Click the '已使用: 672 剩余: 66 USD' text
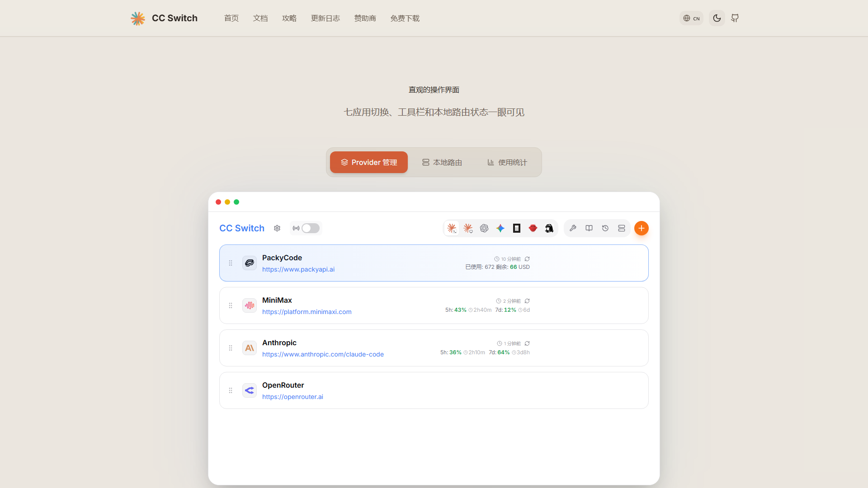The image size is (868, 488). pyautogui.click(x=497, y=267)
